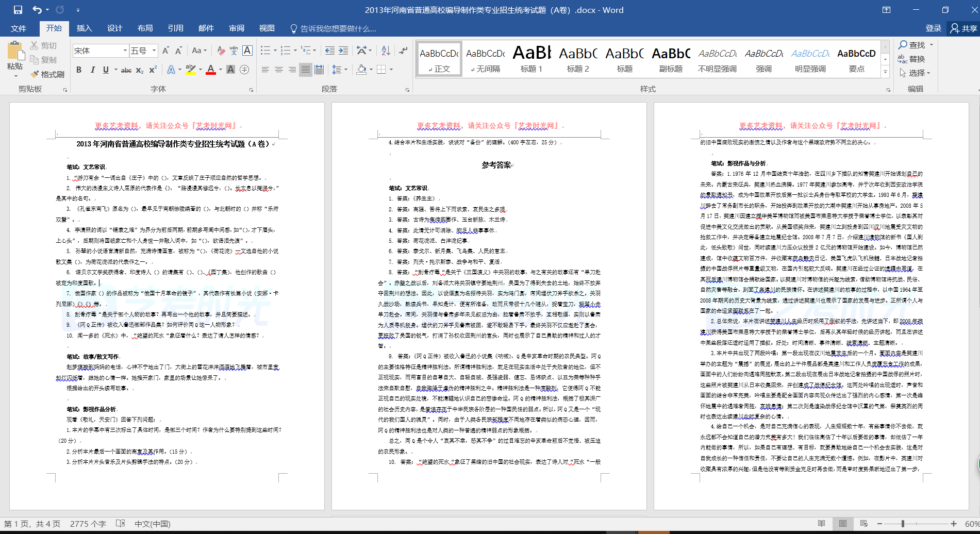Click the sort A-Z icon
This screenshot has width=980, height=534.
(386, 51)
